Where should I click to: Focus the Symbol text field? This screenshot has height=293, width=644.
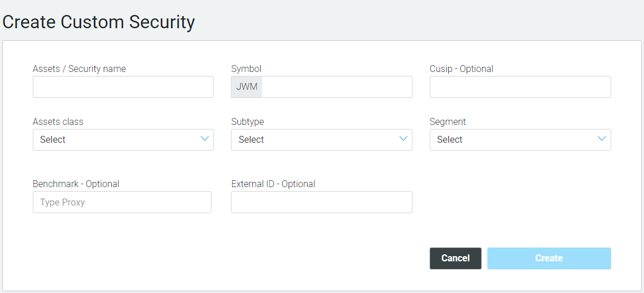(x=337, y=87)
